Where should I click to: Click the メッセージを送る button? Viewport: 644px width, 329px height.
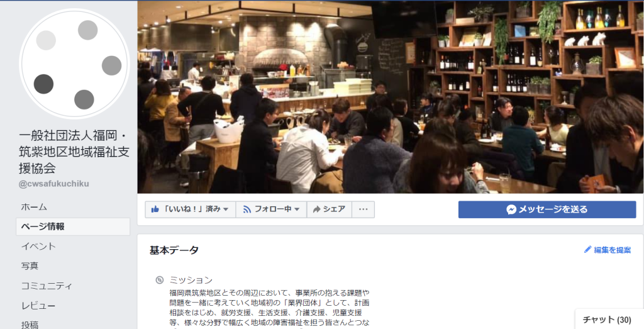pyautogui.click(x=547, y=209)
